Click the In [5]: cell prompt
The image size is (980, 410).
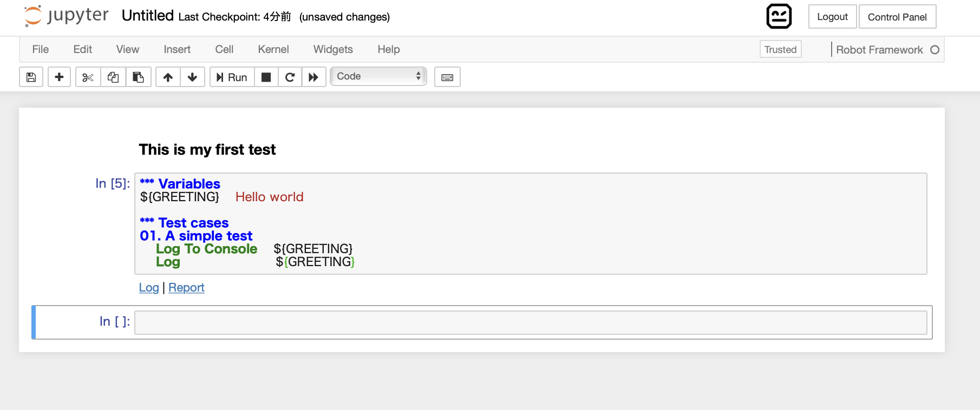[x=113, y=183]
